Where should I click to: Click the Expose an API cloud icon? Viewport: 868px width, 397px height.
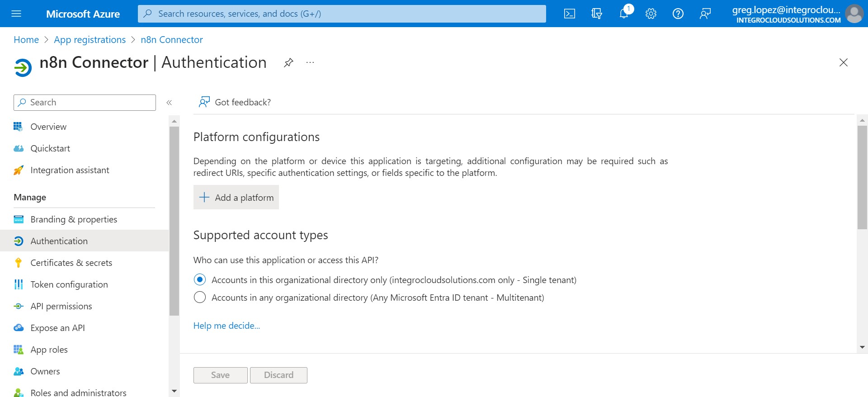[19, 328]
